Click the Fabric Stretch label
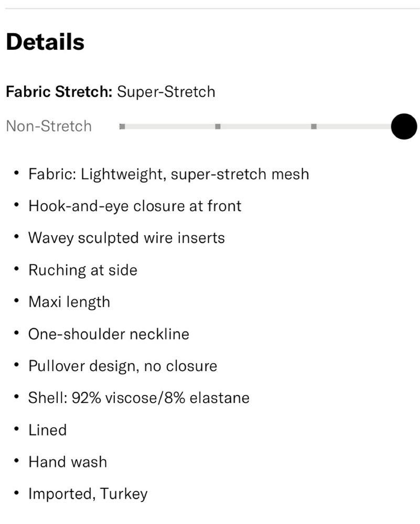 point(59,92)
